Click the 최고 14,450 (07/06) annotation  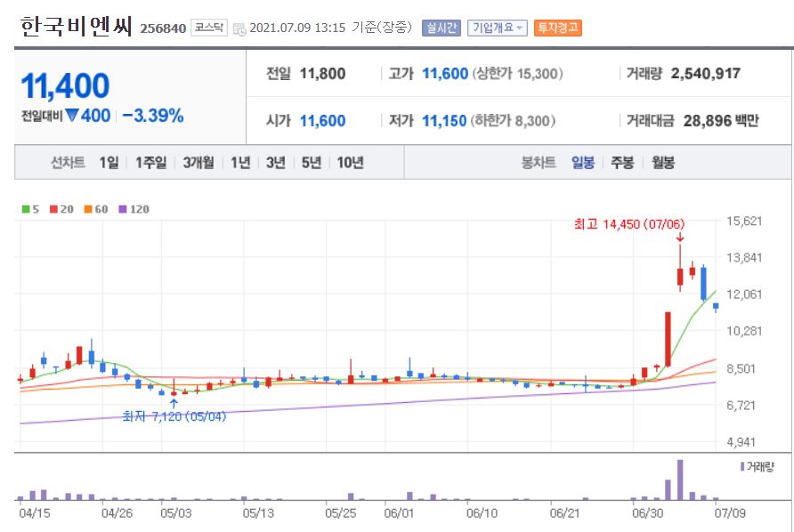coord(629,223)
